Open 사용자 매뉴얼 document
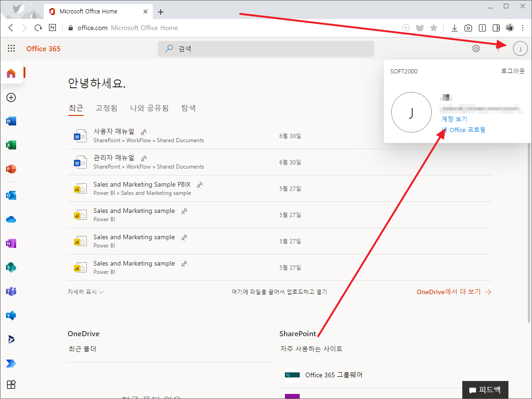The height and width of the screenshot is (399, 532). pos(114,131)
